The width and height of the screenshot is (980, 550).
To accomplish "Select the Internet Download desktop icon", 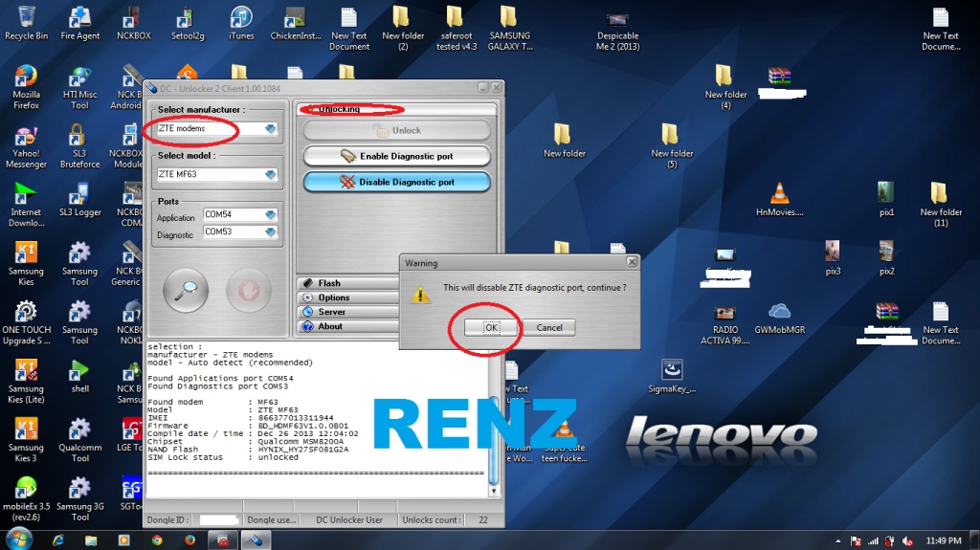I will [x=26, y=205].
